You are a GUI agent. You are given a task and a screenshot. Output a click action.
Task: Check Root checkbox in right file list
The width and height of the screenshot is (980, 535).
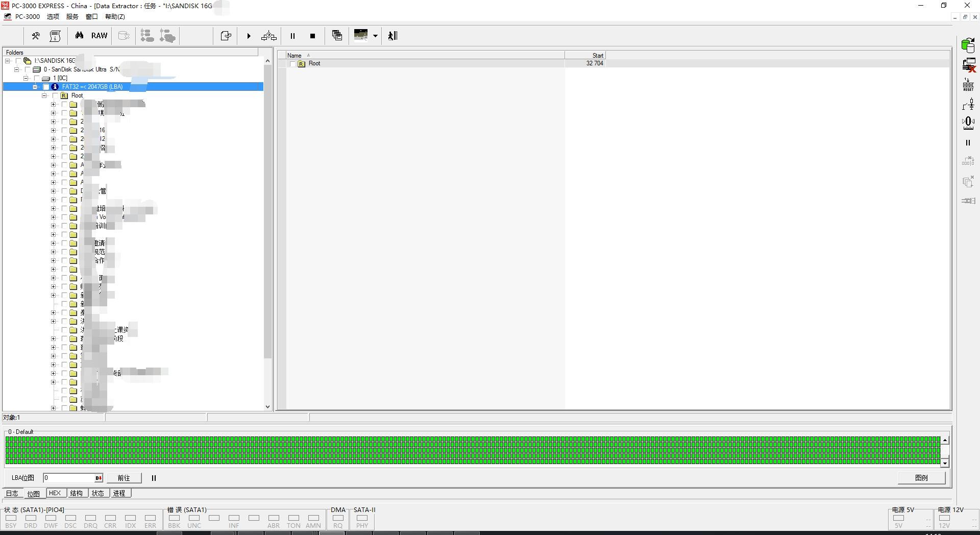(292, 64)
